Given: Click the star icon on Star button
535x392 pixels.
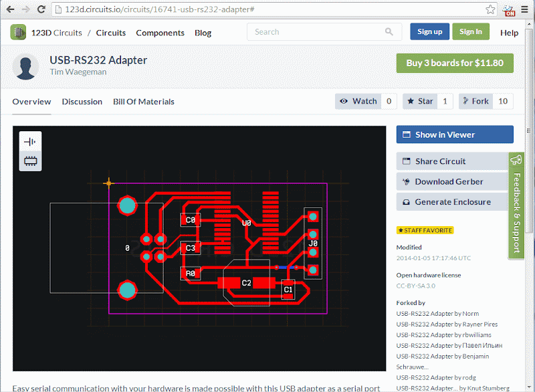Looking at the screenshot, I should tap(411, 101).
